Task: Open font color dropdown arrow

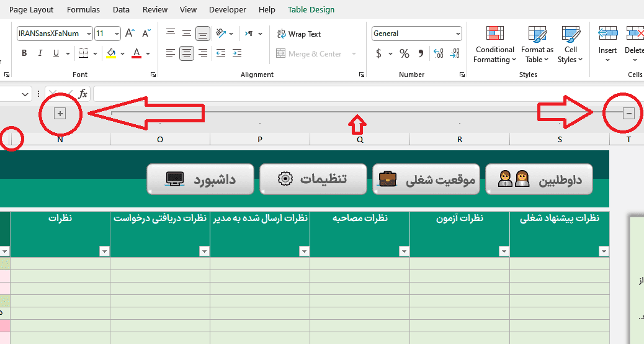Action: (148, 53)
